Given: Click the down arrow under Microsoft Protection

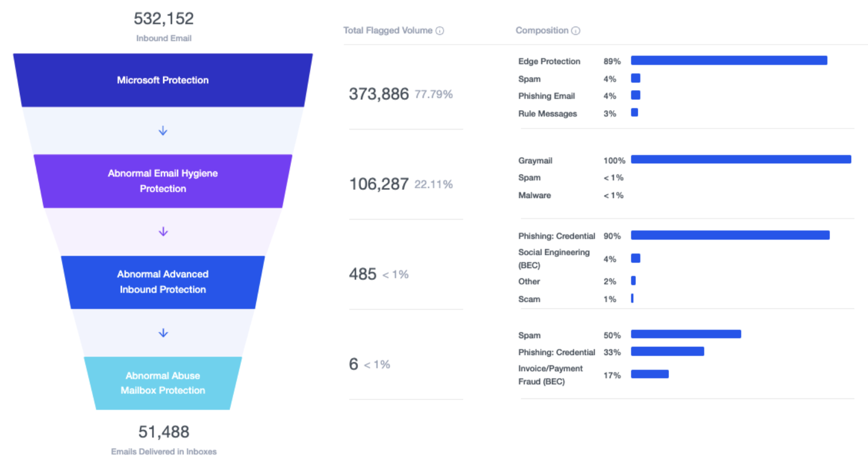Looking at the screenshot, I should tap(163, 131).
